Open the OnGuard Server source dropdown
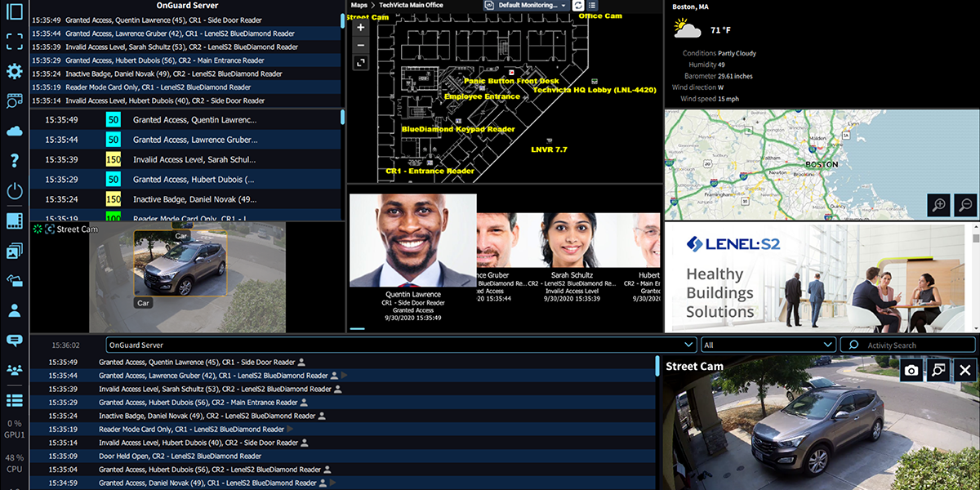Image resolution: width=980 pixels, height=490 pixels. [401, 345]
